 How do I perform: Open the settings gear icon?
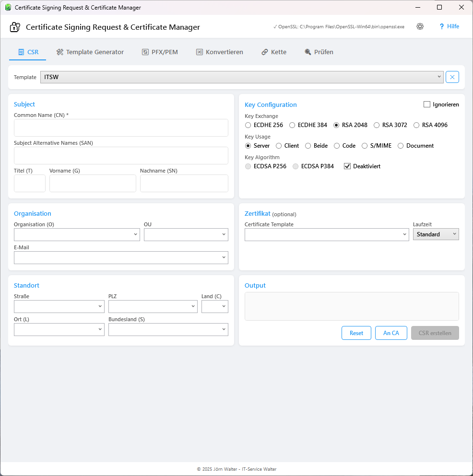pos(420,26)
